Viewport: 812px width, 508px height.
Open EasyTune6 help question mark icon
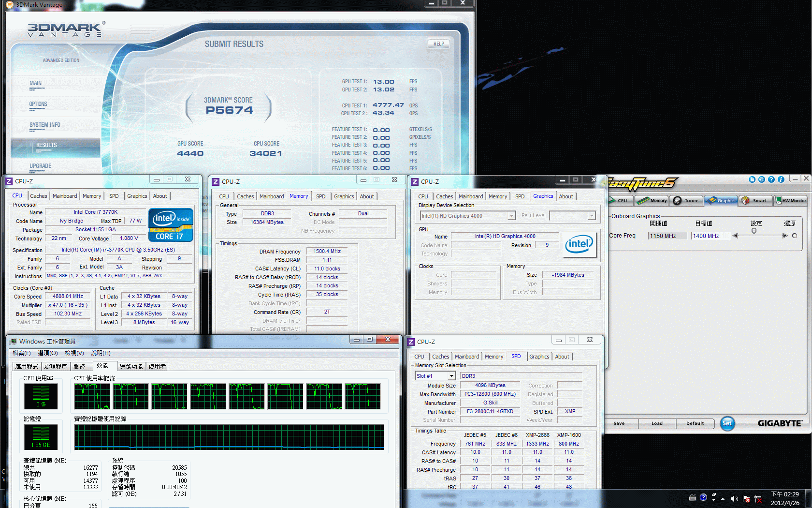[x=771, y=179]
